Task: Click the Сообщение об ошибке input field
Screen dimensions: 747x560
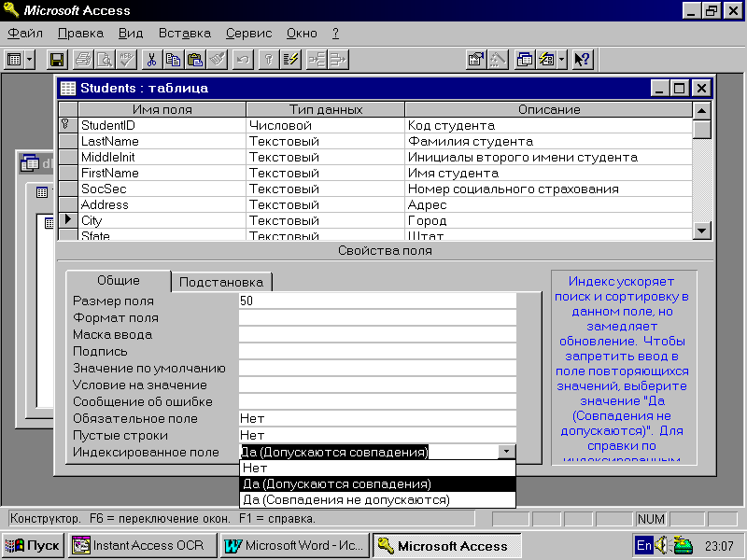Action: [377, 401]
